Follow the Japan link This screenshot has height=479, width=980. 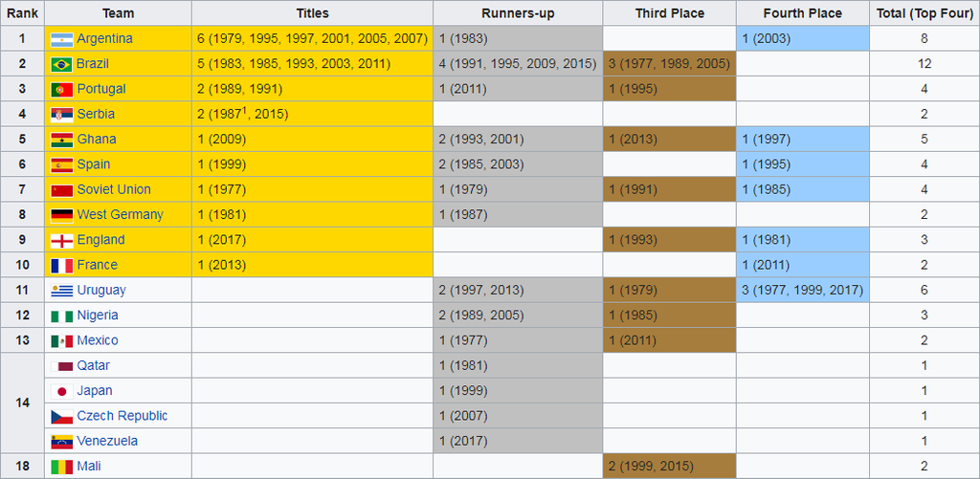(95, 390)
